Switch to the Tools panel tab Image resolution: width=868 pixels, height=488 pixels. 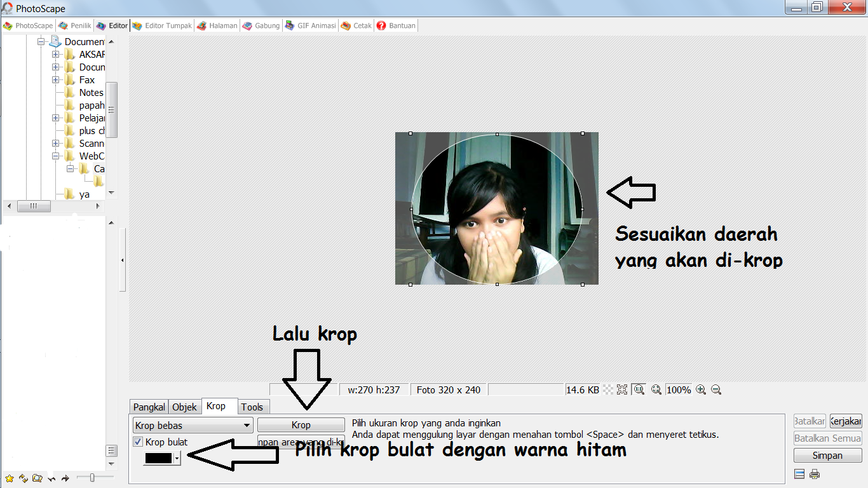coord(252,407)
